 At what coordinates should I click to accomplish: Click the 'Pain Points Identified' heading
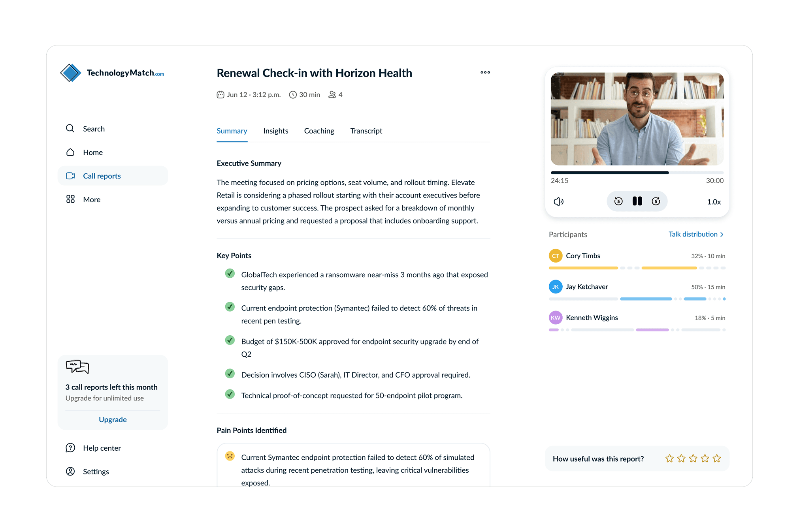[251, 430]
